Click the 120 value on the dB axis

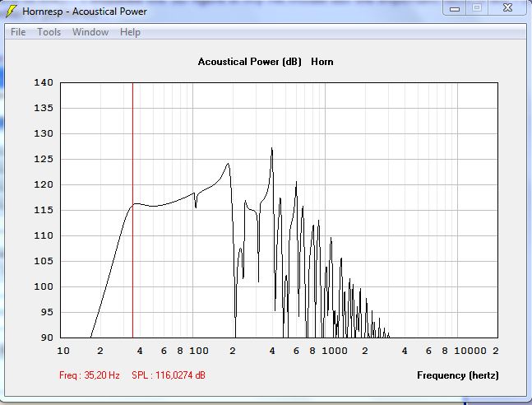(x=44, y=184)
